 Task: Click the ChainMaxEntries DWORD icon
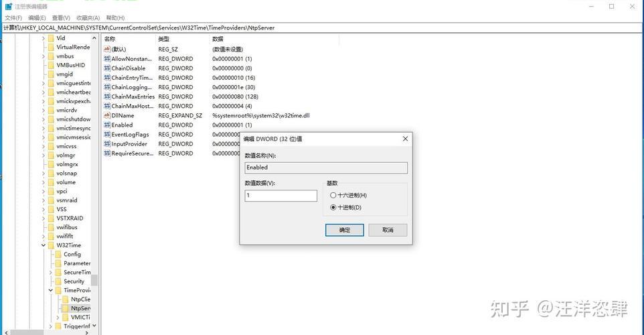(x=106, y=96)
